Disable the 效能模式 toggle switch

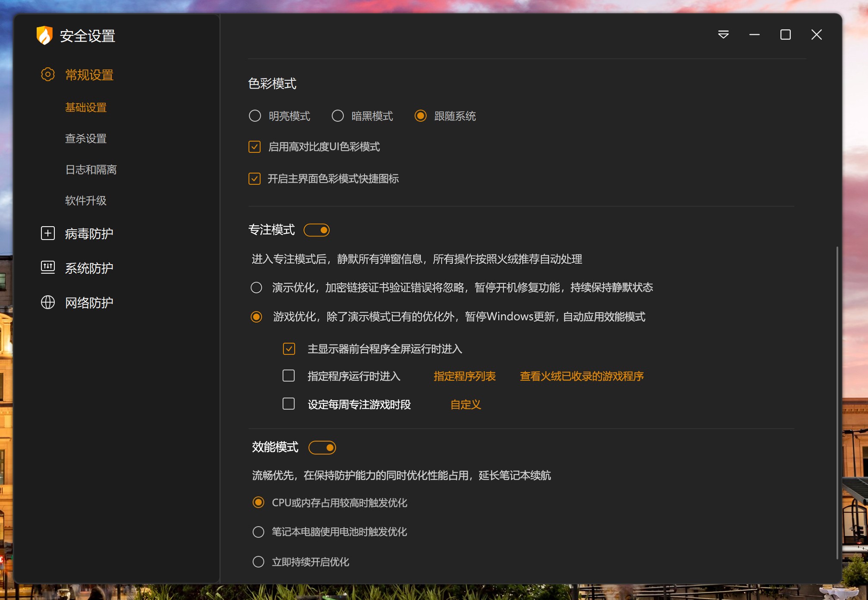pyautogui.click(x=322, y=448)
